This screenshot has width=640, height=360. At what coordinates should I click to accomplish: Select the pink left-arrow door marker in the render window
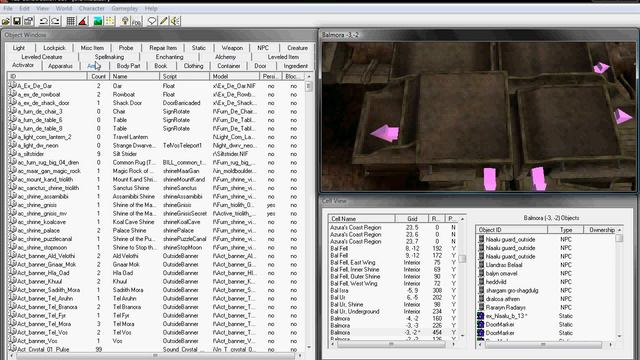385,133
